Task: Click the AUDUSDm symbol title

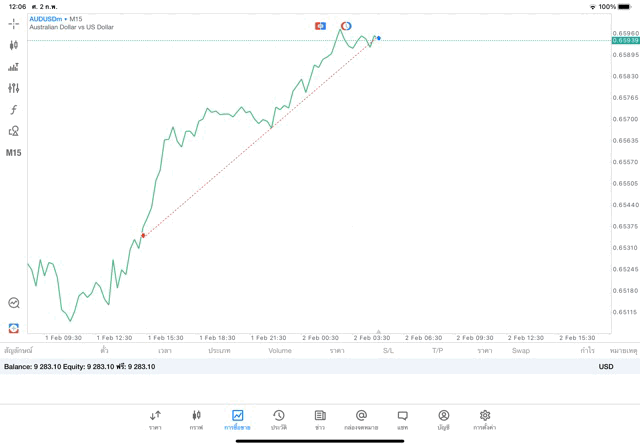Action: pyautogui.click(x=47, y=19)
